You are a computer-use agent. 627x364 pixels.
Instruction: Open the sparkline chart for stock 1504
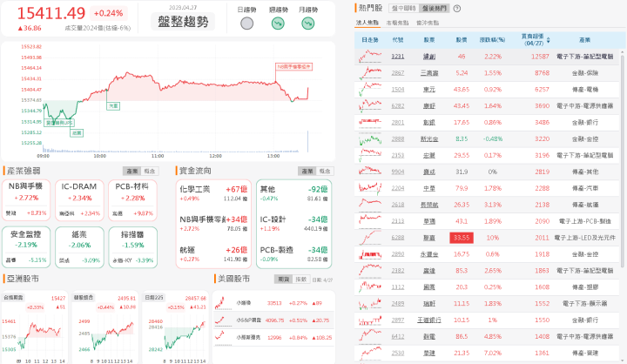click(x=370, y=89)
